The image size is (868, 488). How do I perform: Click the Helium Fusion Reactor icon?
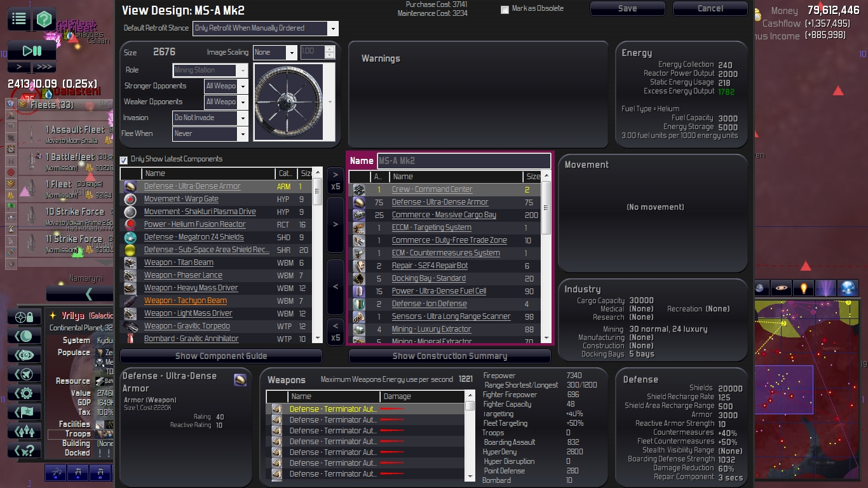(130, 224)
